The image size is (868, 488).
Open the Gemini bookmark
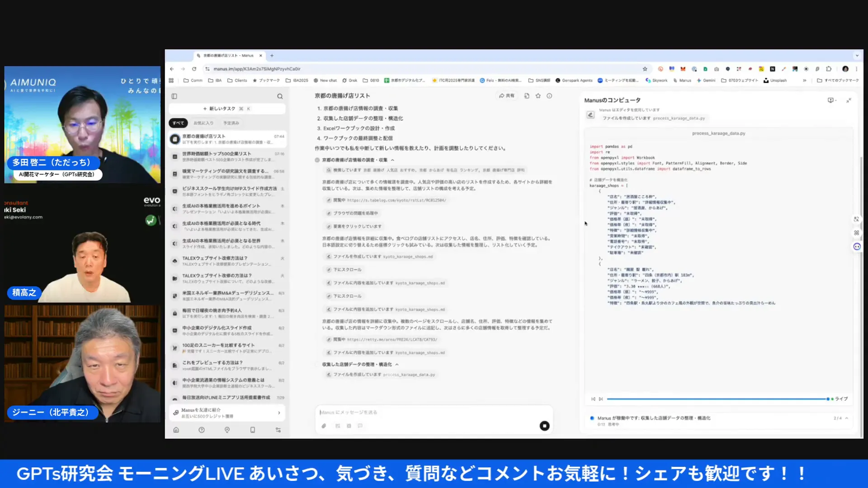coord(706,80)
